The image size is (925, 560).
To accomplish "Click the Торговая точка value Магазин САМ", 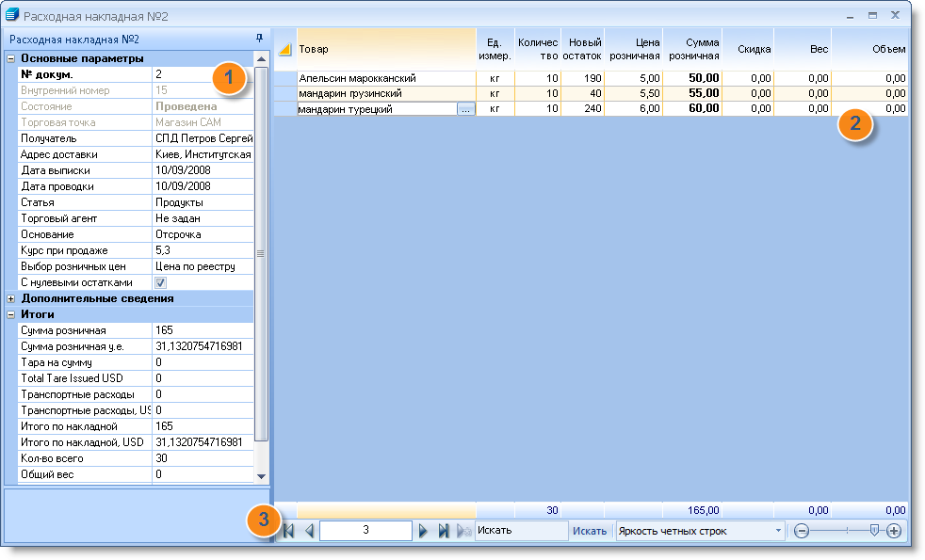I will pyautogui.click(x=203, y=122).
